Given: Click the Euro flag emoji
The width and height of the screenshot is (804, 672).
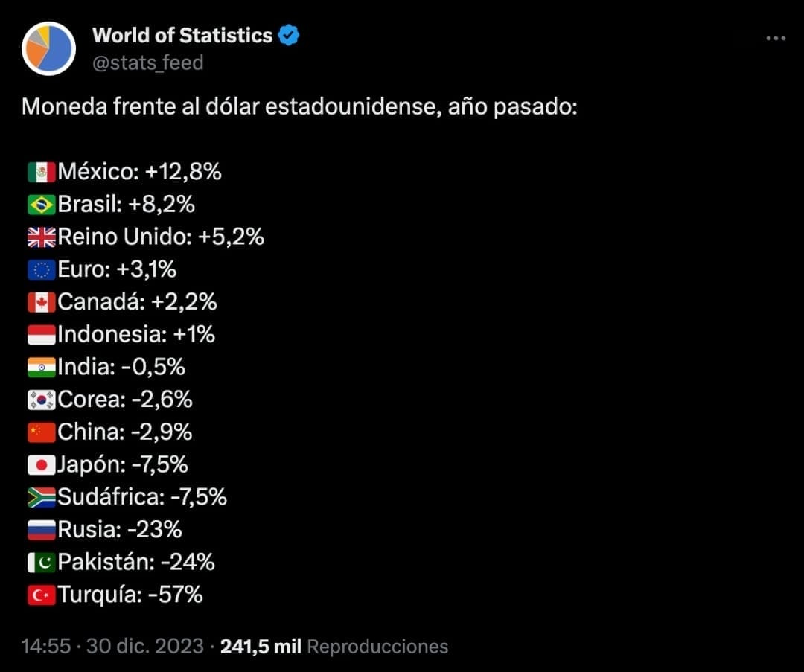Looking at the screenshot, I should (41, 269).
